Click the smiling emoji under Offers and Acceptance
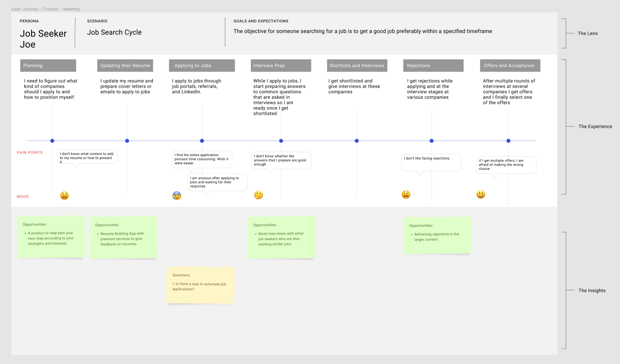620x364 pixels. coord(481,194)
